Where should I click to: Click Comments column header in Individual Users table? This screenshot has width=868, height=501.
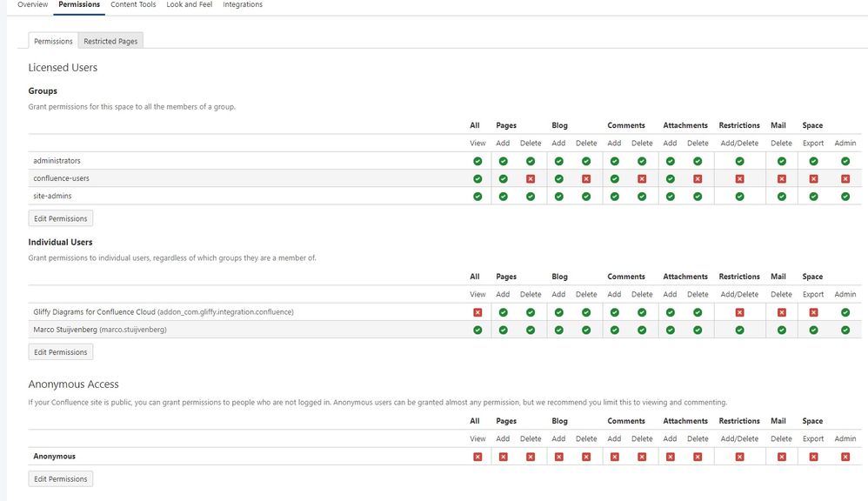(x=626, y=277)
